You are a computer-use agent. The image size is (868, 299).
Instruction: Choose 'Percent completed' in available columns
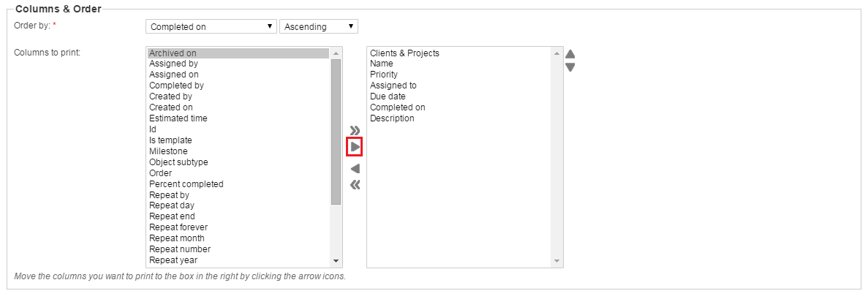(186, 184)
